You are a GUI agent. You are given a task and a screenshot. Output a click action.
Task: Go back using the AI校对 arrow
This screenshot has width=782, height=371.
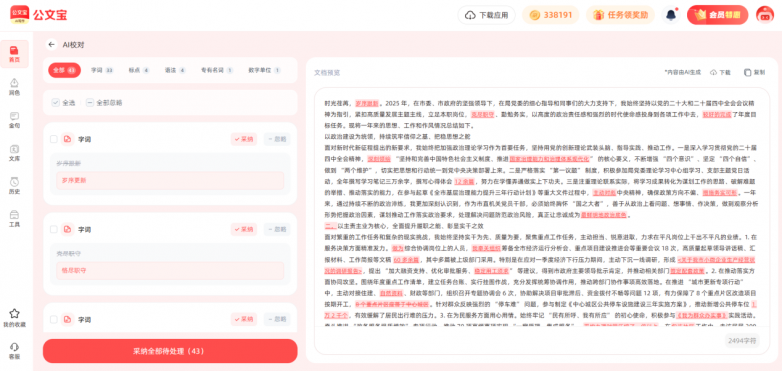(51, 44)
